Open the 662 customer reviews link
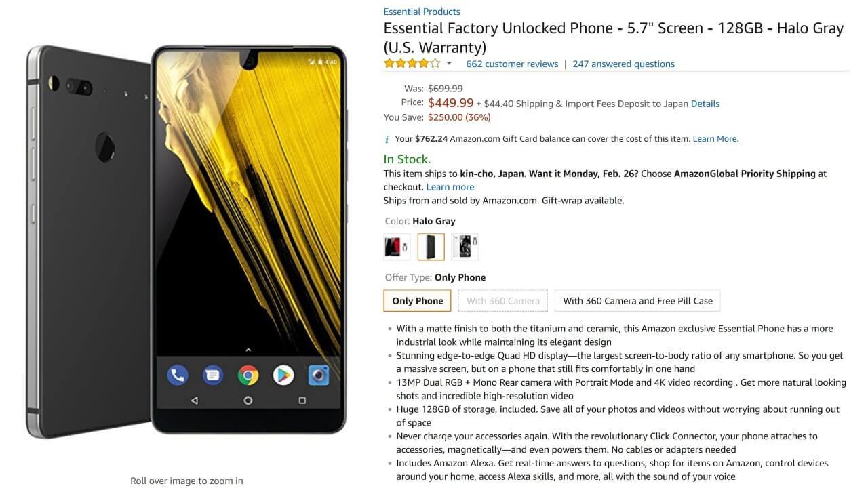Screen dimensions: 868x488 tap(512, 64)
